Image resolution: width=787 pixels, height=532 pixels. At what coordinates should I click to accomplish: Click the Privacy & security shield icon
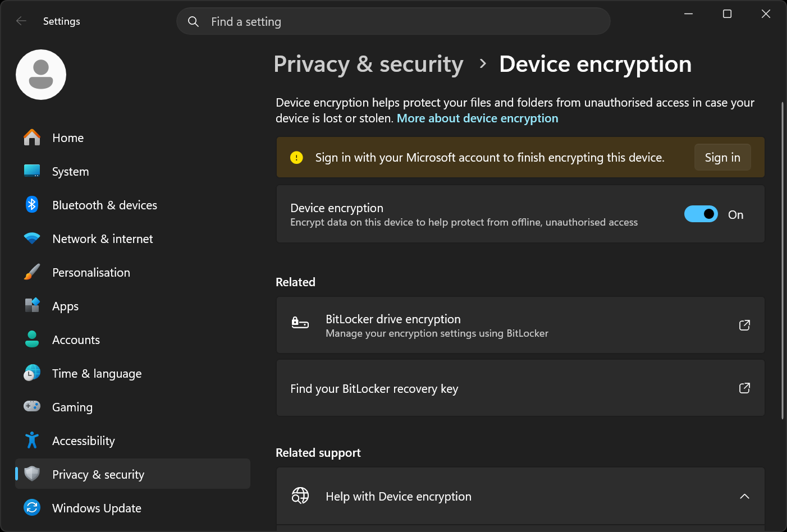pos(32,474)
